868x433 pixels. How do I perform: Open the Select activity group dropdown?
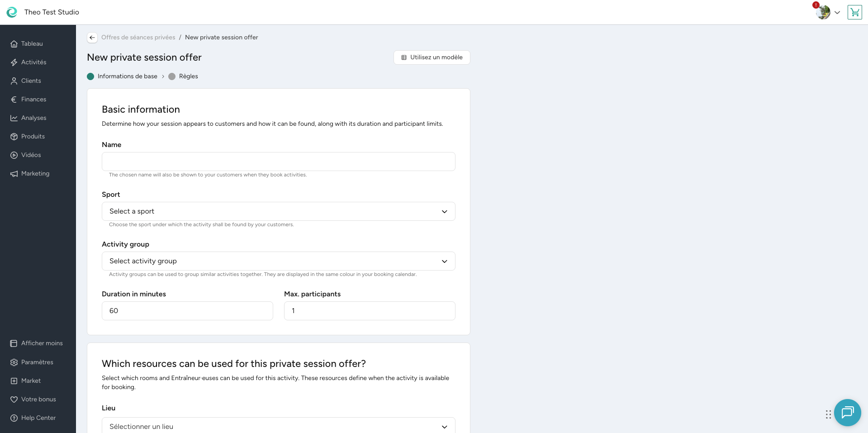[278, 261]
